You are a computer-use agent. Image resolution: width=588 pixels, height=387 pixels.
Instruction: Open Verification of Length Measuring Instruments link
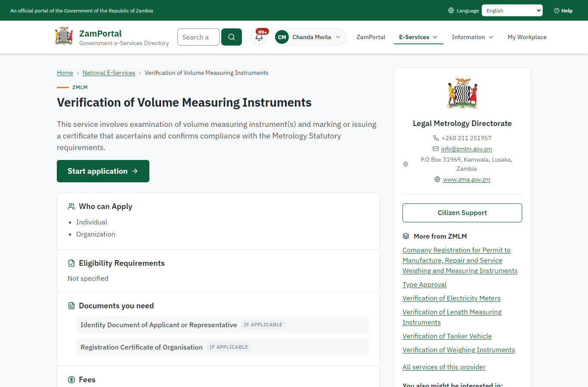coord(452,317)
